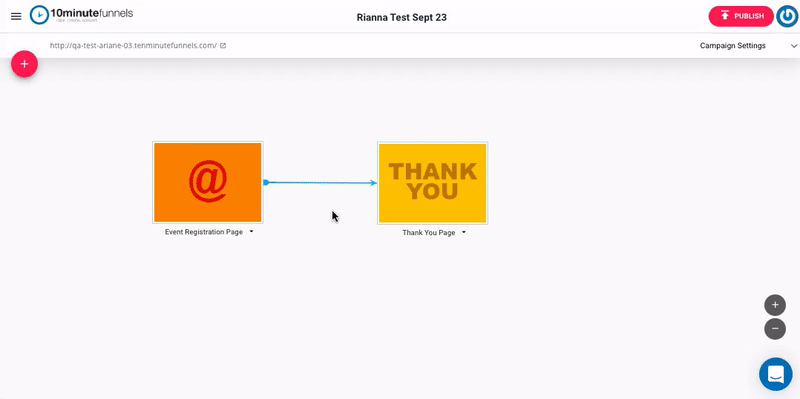Click the campaign title Rianna Test Sept 23
This screenshot has height=399, width=800.
pos(402,17)
